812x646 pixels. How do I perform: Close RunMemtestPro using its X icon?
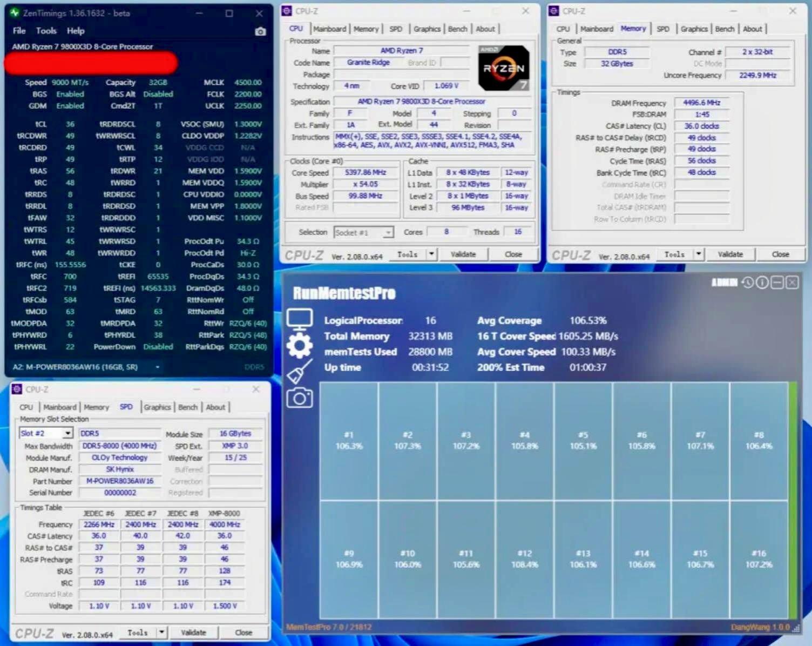[x=792, y=282]
